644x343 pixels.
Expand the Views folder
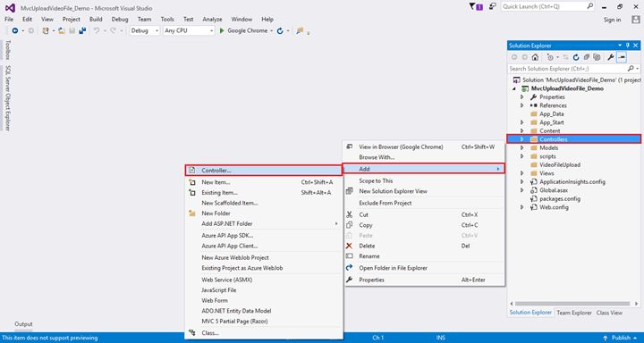522,173
